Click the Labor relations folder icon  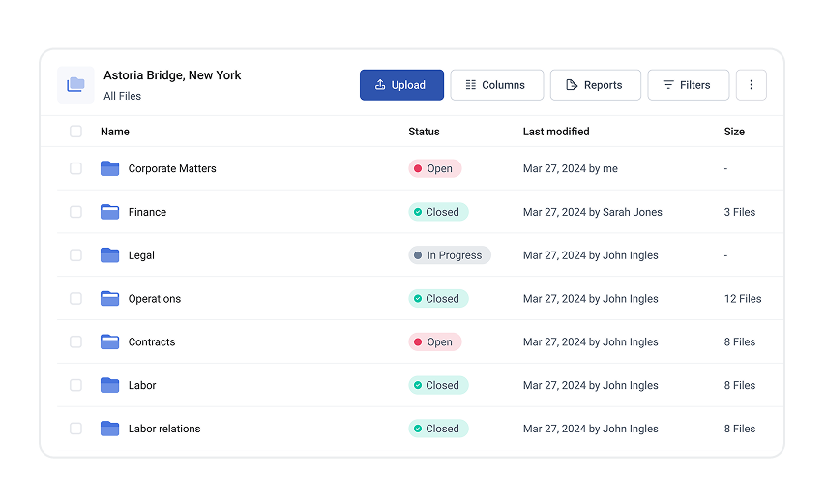[109, 429]
